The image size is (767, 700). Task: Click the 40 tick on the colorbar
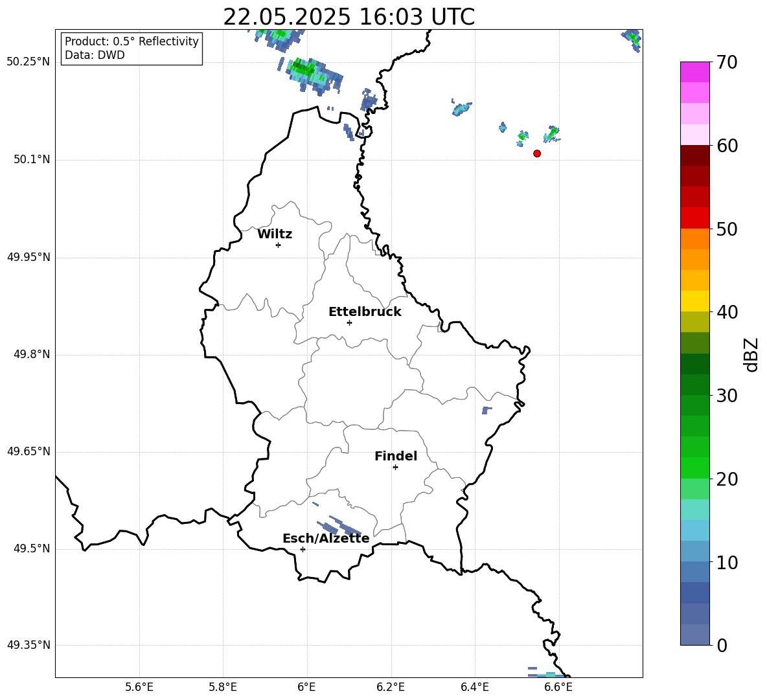727,312
